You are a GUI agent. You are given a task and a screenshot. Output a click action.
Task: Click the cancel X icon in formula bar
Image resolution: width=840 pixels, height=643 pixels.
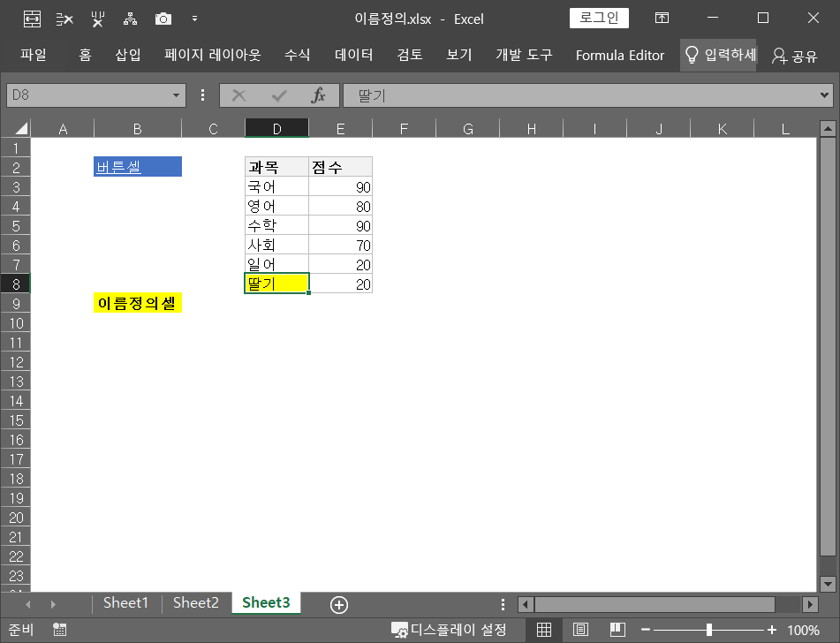click(x=239, y=96)
